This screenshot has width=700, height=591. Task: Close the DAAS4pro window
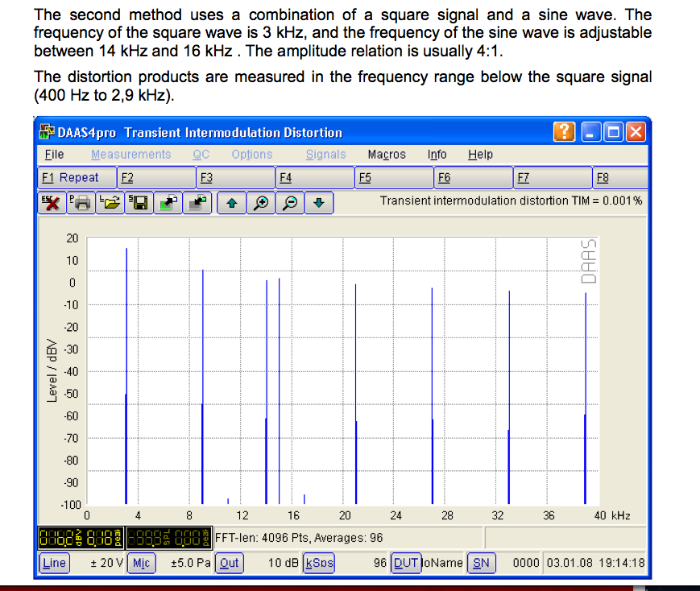[636, 132]
